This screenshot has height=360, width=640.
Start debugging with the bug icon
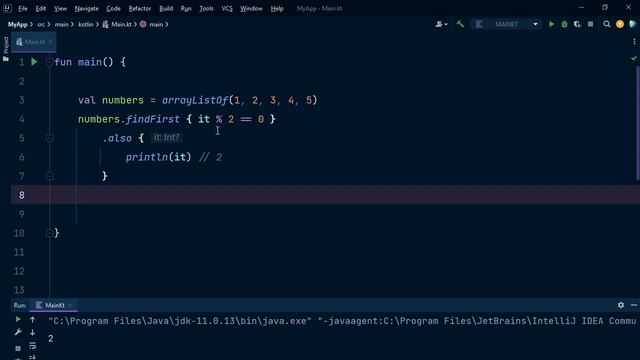pos(564,24)
